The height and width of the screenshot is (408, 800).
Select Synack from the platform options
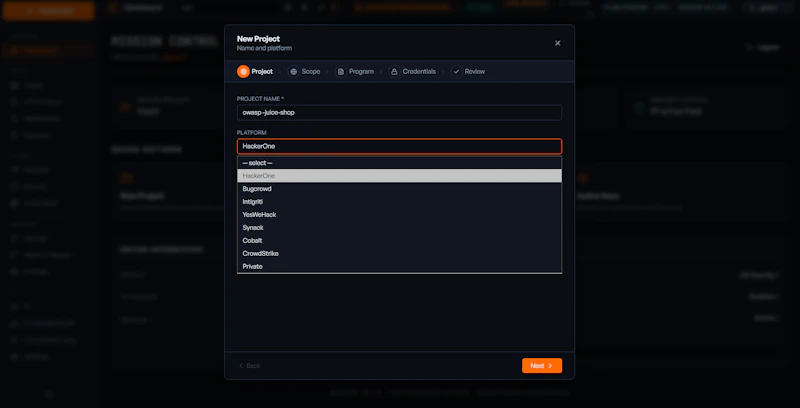[399, 227]
